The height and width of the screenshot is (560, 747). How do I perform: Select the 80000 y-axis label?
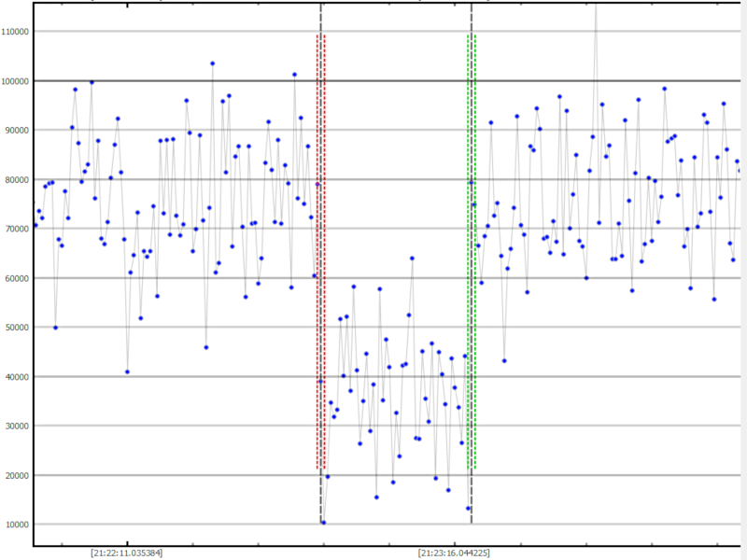[x=18, y=179]
